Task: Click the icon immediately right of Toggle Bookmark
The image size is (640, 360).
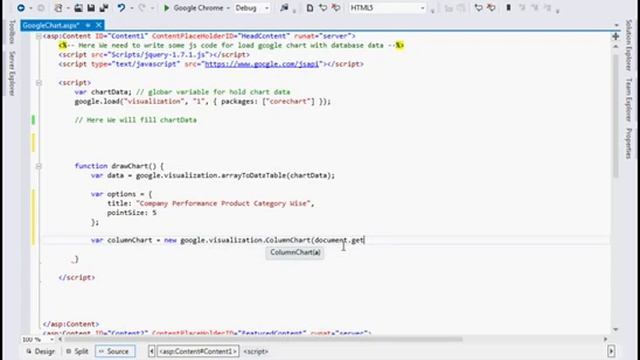Action: [x=522, y=8]
